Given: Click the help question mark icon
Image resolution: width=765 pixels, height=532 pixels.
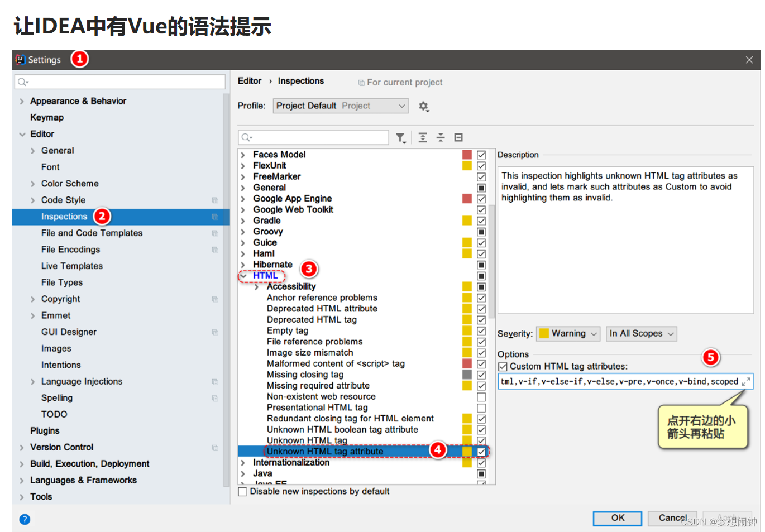Looking at the screenshot, I should click(x=25, y=519).
